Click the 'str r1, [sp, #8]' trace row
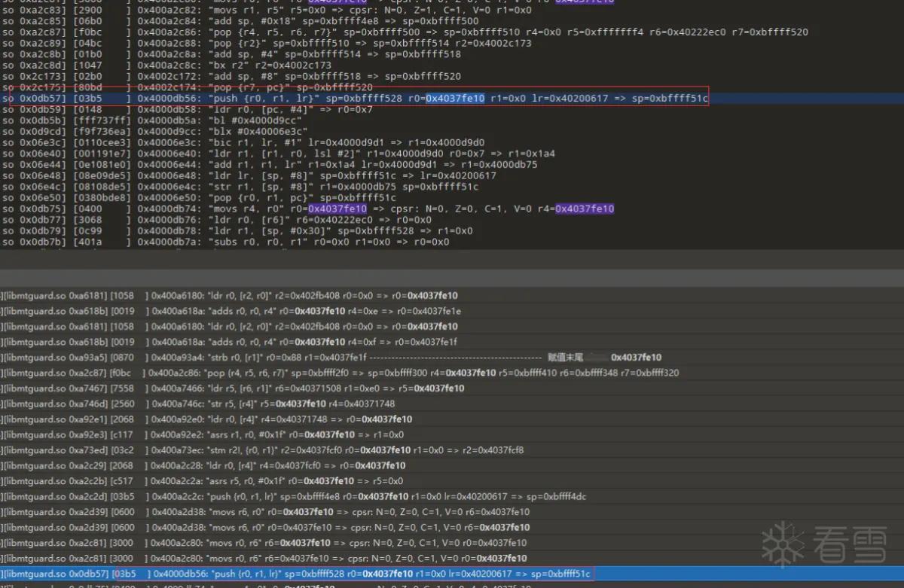The height and width of the screenshot is (588, 904). 240,187
